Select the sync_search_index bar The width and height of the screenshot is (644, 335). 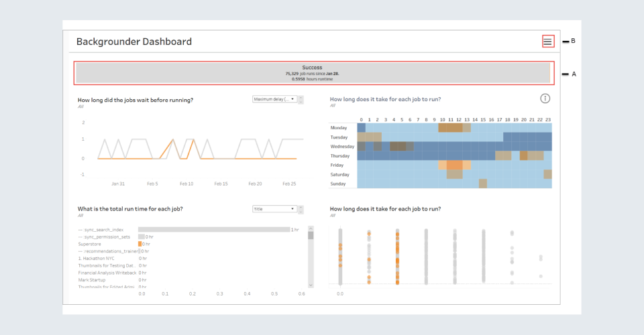213,229
